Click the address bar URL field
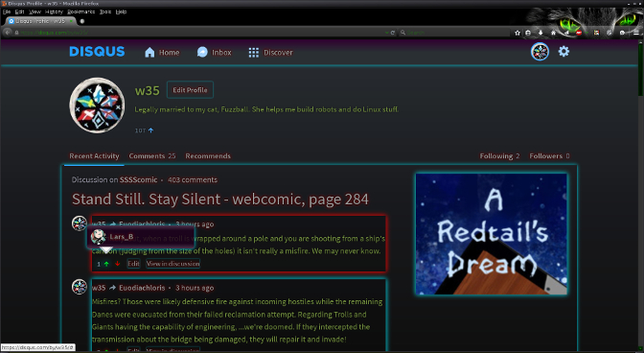644x353 pixels. pos(201,32)
